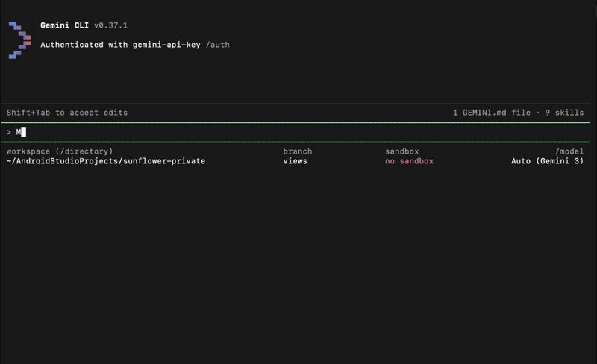Click the '9 skills' status text
Image resolution: width=597 pixels, height=364 pixels.
[564, 113]
